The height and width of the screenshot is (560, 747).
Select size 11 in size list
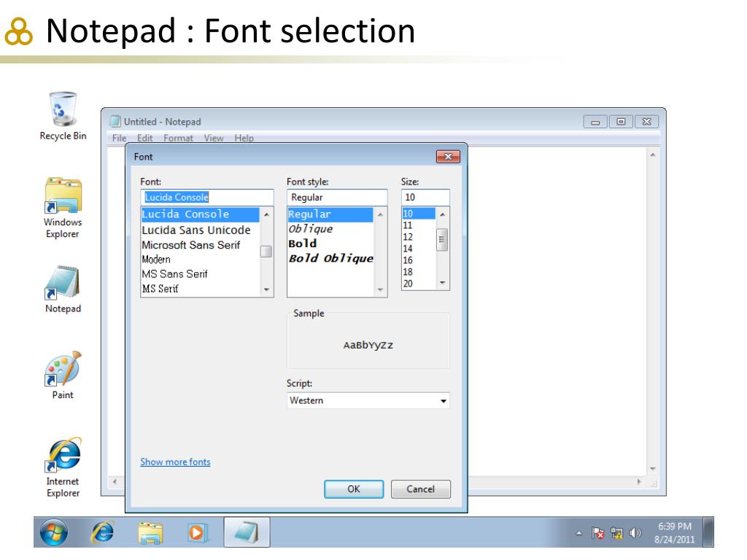pos(419,225)
